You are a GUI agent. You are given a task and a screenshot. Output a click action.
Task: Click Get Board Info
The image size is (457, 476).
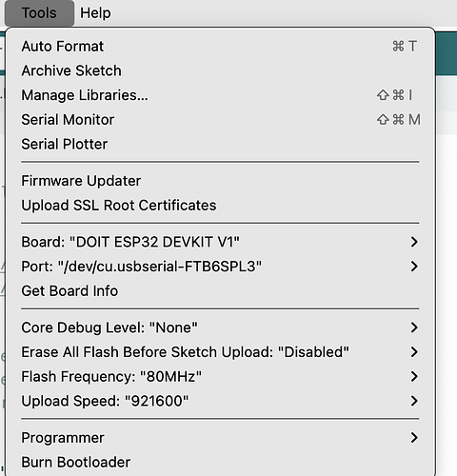220,291
